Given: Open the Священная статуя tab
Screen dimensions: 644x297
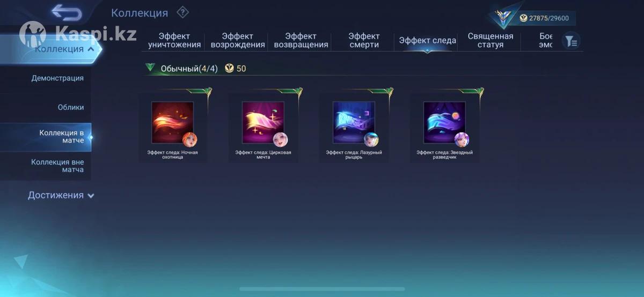Looking at the screenshot, I should tap(490, 41).
